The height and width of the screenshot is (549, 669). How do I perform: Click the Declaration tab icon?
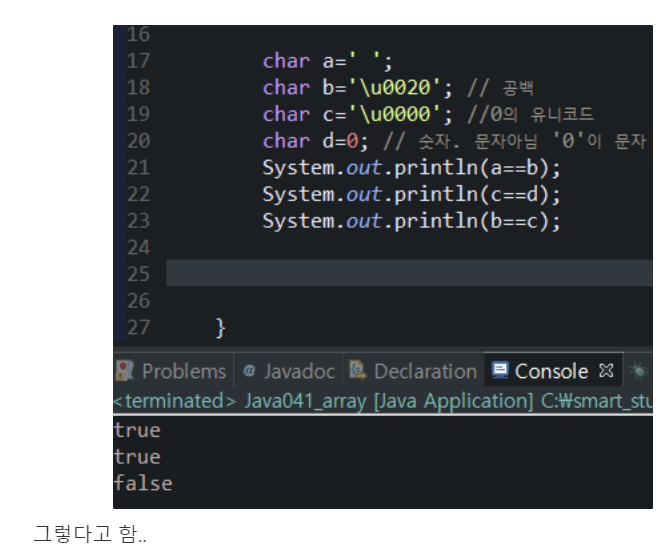coord(358,369)
